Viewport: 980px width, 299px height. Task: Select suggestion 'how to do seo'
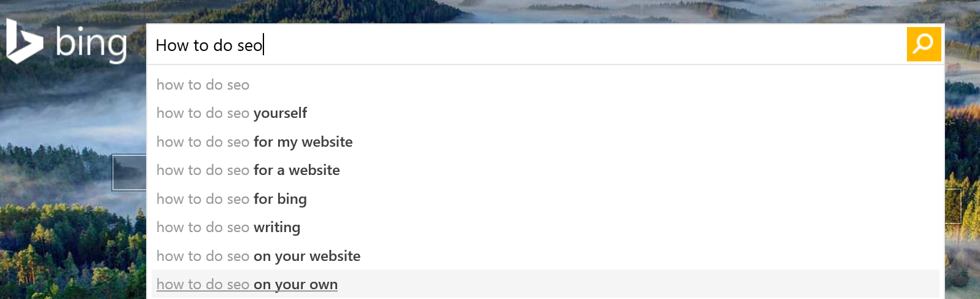click(x=545, y=85)
